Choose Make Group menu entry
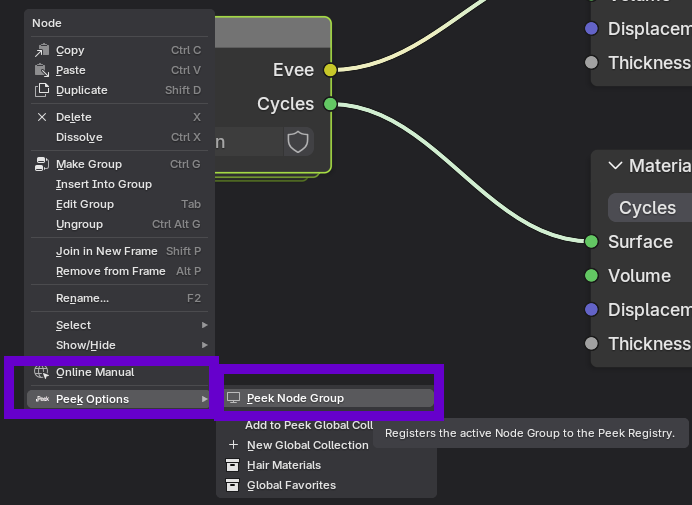The image size is (692, 505). click(x=118, y=164)
